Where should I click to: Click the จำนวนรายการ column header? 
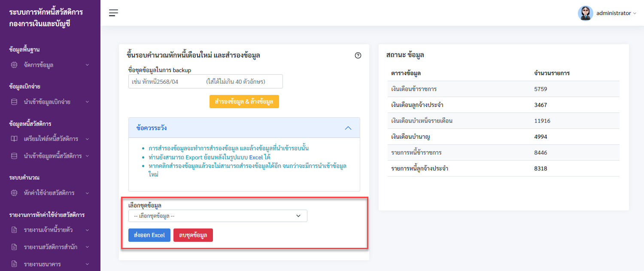click(552, 73)
